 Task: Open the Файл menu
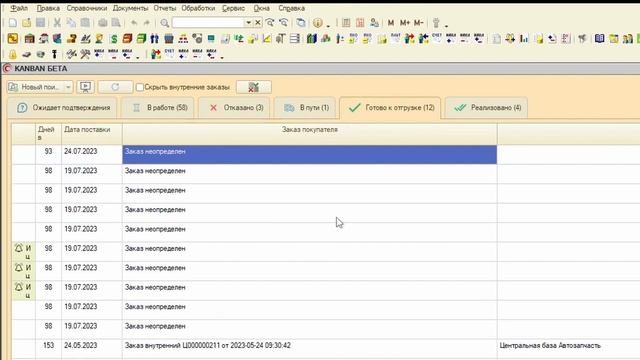click(x=19, y=8)
